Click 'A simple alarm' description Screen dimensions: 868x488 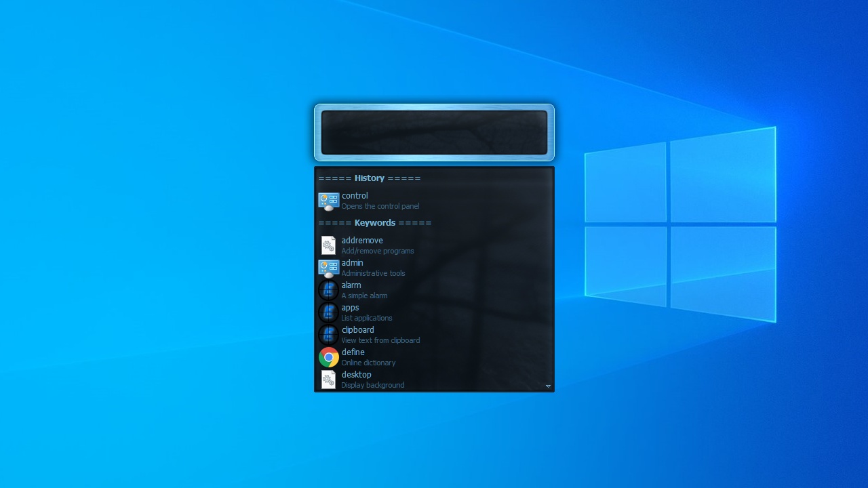[365, 296]
